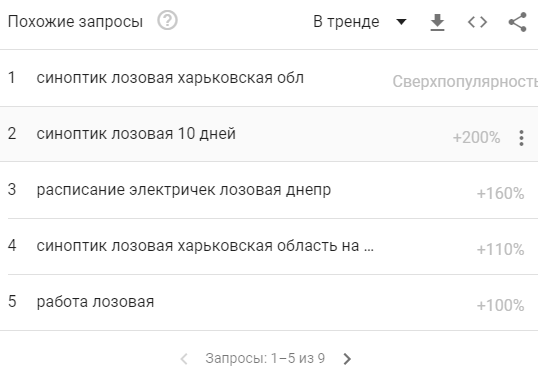Image resolution: width=538 pixels, height=377 pixels.
Task: Click the +110% growth value
Action: click(x=501, y=249)
